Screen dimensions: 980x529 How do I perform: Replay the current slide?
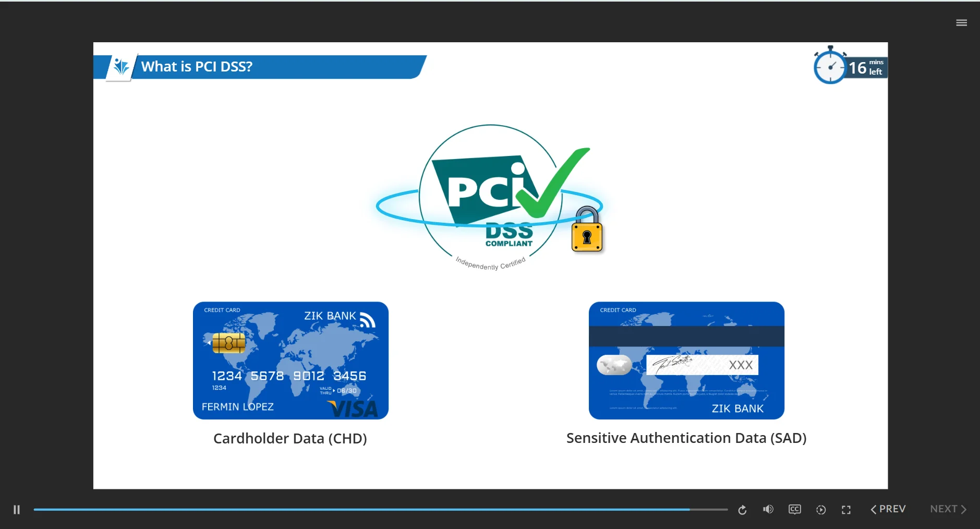[x=742, y=510]
